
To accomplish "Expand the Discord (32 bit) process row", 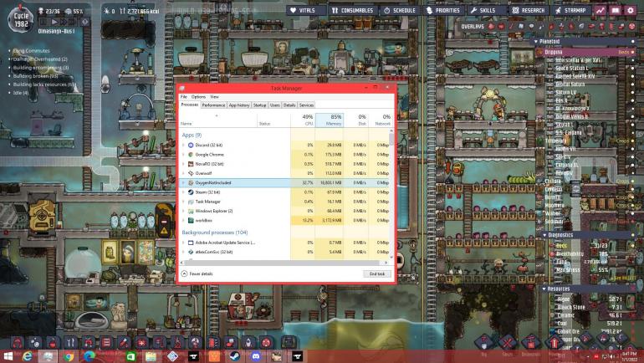I will [183, 145].
